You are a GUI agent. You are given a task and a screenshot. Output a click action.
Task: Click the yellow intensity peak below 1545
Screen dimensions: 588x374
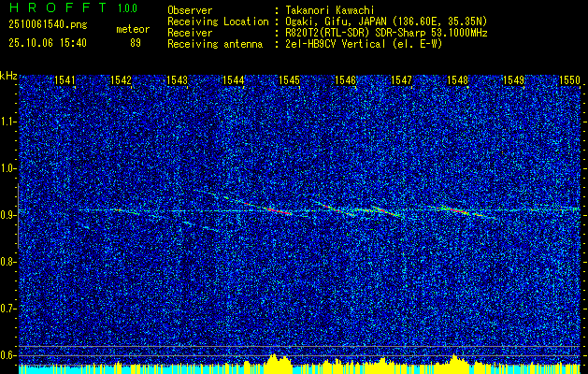pos(278,363)
